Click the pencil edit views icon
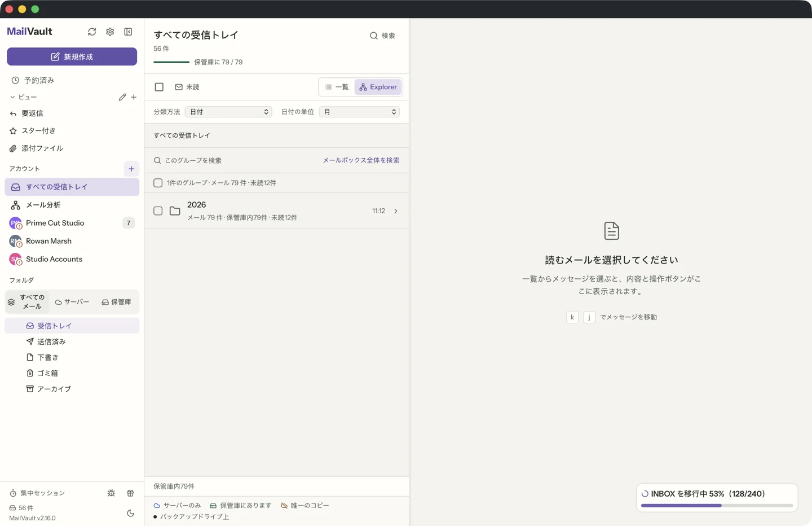 (122, 97)
